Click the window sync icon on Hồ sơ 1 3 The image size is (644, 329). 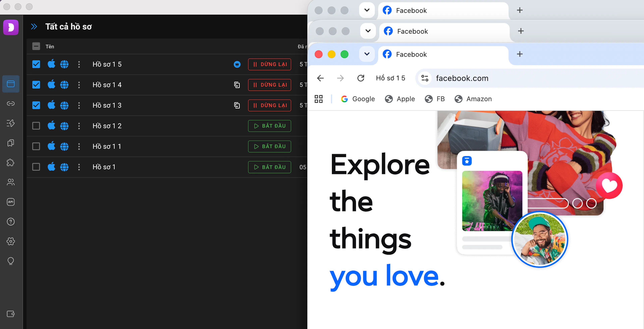coord(237,105)
